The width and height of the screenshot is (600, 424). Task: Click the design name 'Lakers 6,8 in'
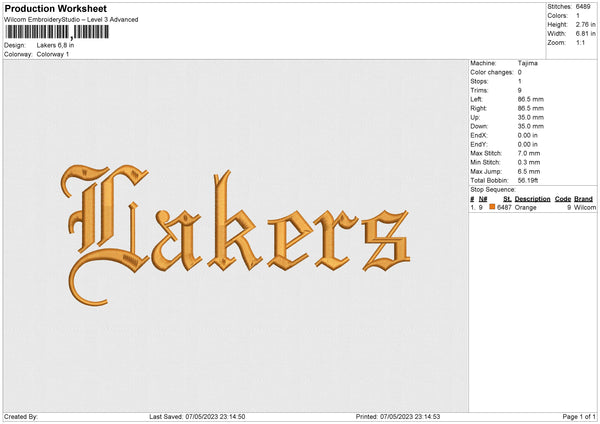(x=55, y=45)
